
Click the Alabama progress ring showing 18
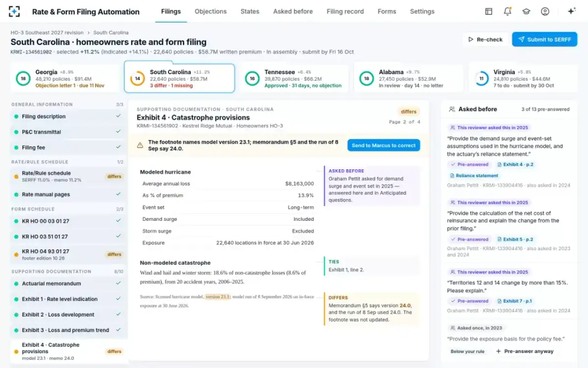pyautogui.click(x=367, y=79)
